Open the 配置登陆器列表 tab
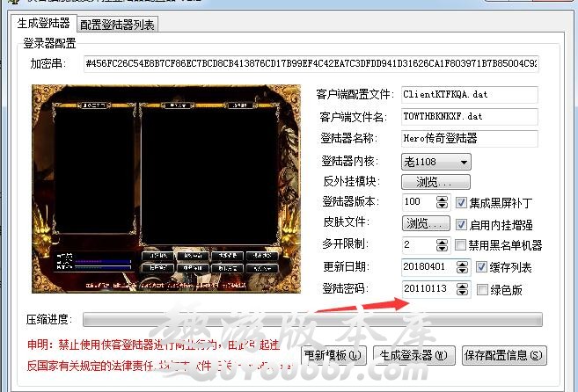Viewport: 578px width, 392px height. 117,25
